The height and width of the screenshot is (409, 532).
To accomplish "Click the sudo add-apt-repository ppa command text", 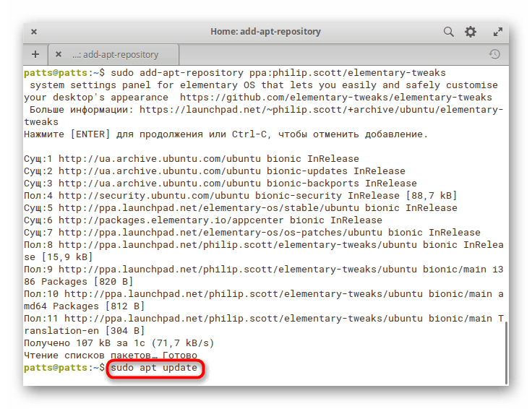I will [278, 73].
